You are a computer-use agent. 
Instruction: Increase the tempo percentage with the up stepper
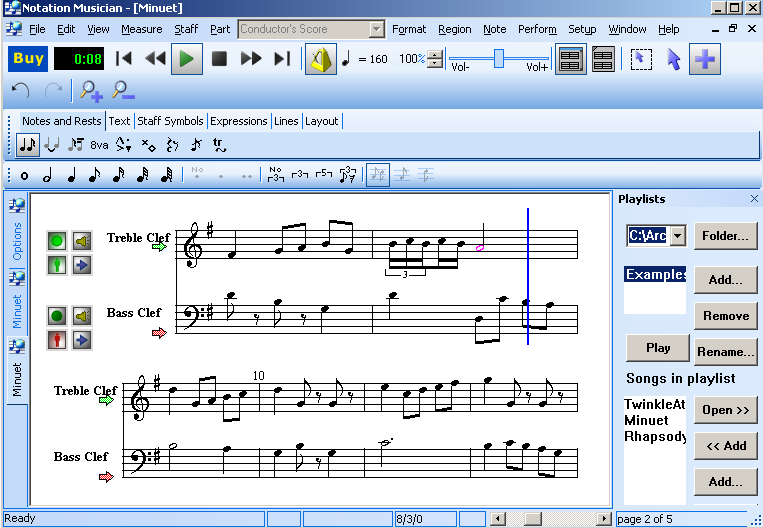[x=435, y=54]
